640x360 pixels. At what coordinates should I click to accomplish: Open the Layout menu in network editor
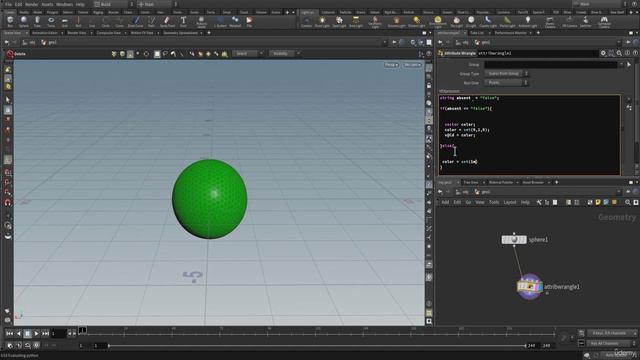tap(510, 202)
